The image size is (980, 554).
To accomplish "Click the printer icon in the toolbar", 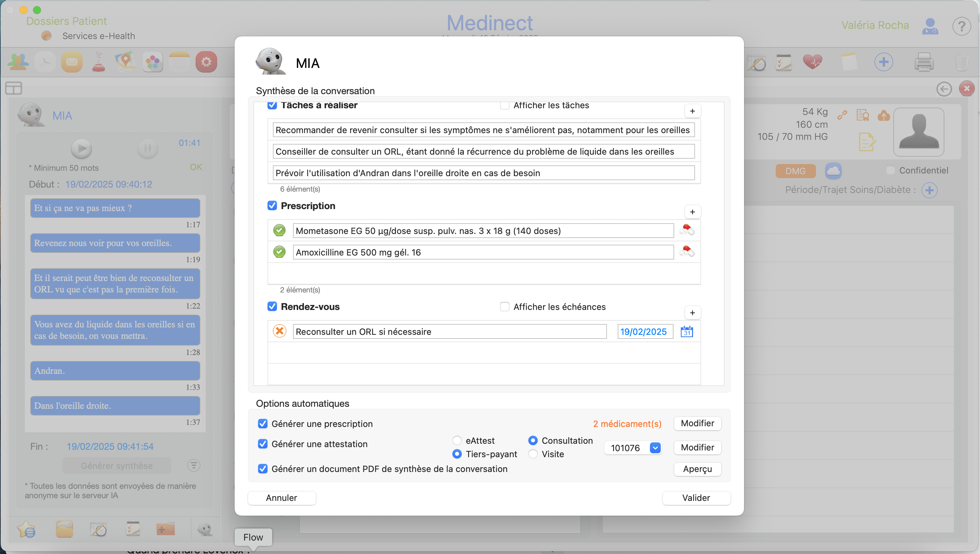I will 924,62.
